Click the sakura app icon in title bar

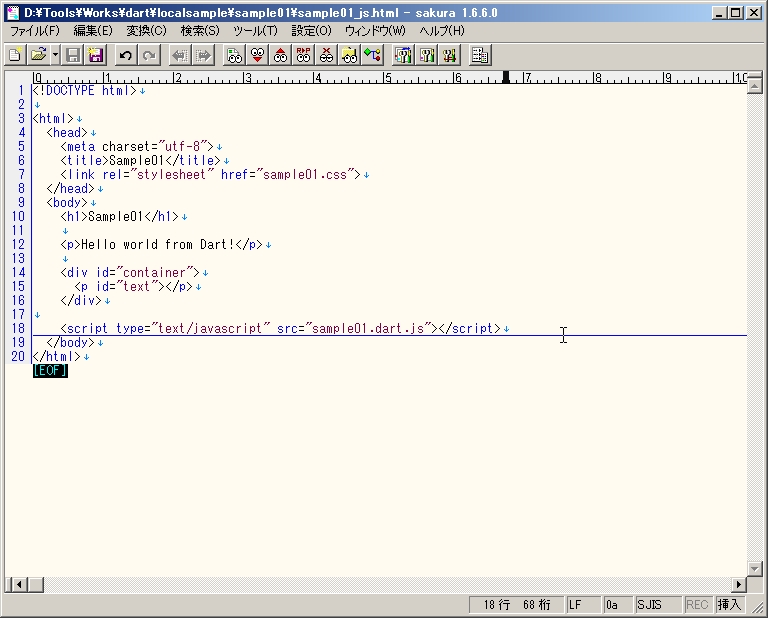click(x=13, y=13)
